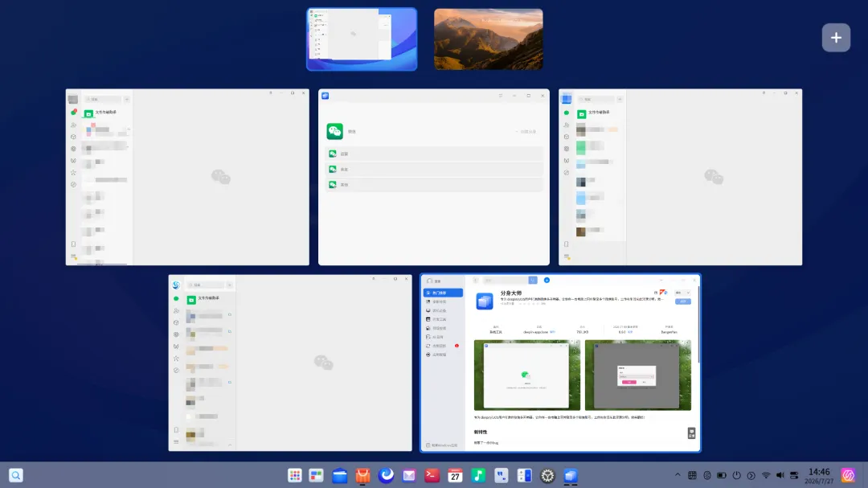Open the launcher grid icon in the dock

pos(294,475)
